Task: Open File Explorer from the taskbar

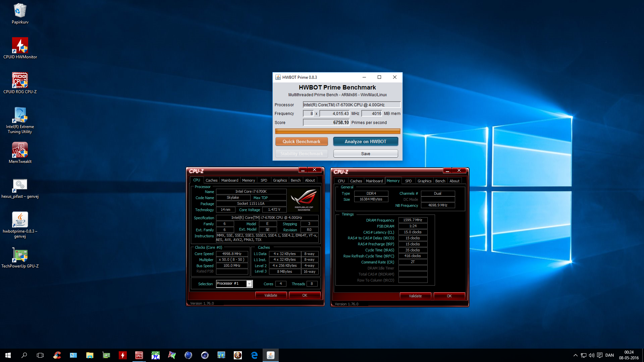Action: 90,355
